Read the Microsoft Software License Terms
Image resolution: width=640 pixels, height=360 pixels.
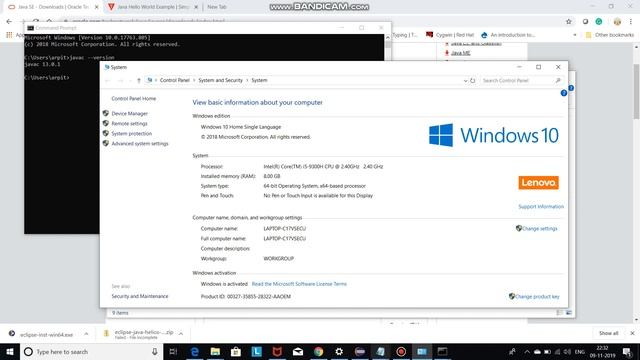pos(299,284)
